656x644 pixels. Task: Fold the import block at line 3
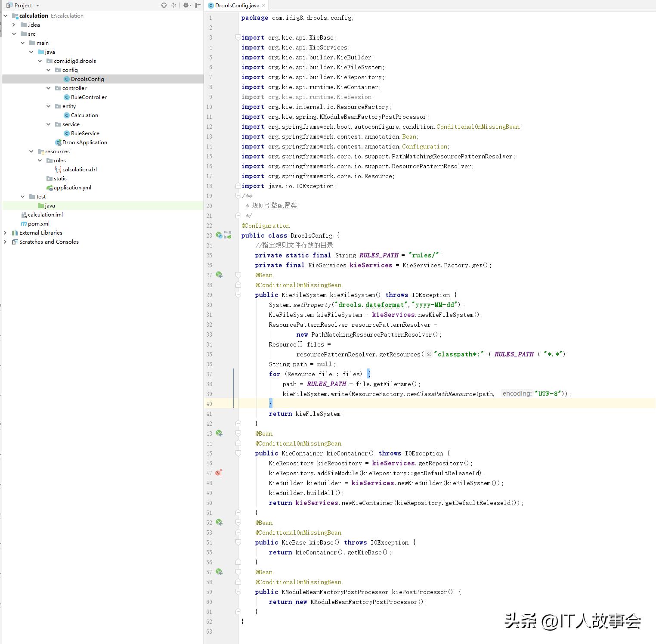pyautogui.click(x=238, y=37)
